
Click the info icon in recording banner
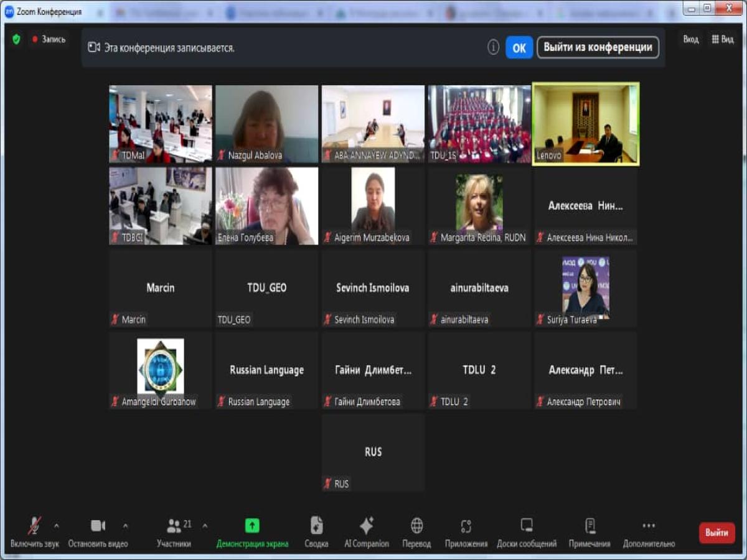click(493, 47)
